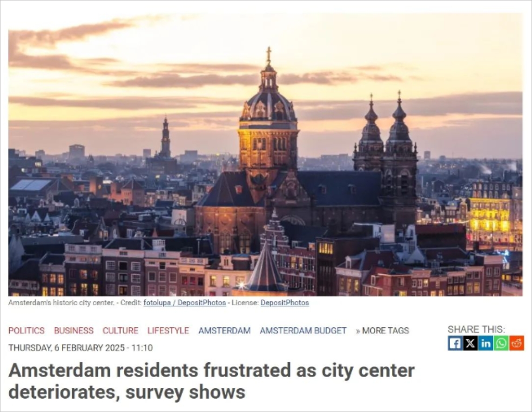Open fotolupa / DepositPhotos credit link
This screenshot has height=412, width=532.
click(185, 303)
